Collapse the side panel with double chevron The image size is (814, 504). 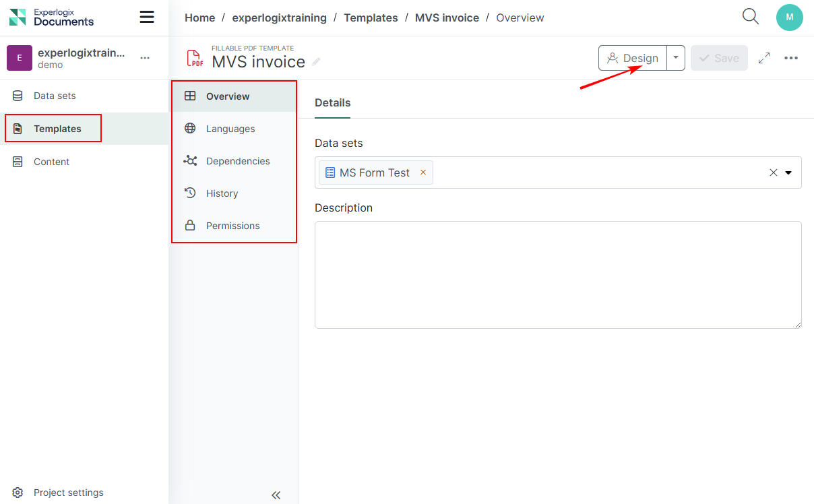tap(276, 495)
